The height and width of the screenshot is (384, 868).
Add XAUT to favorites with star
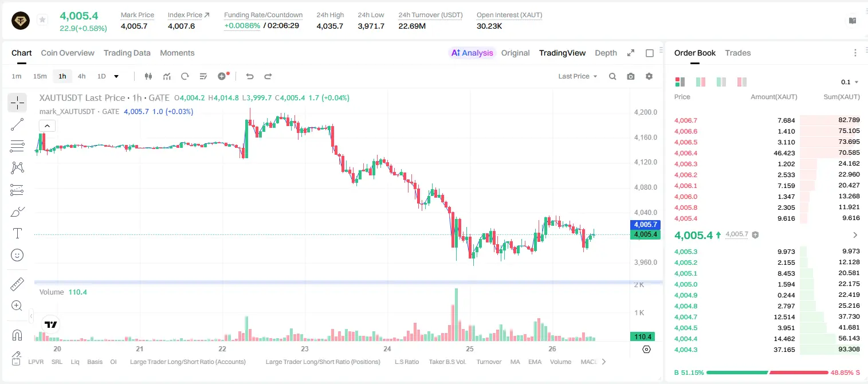coord(42,20)
